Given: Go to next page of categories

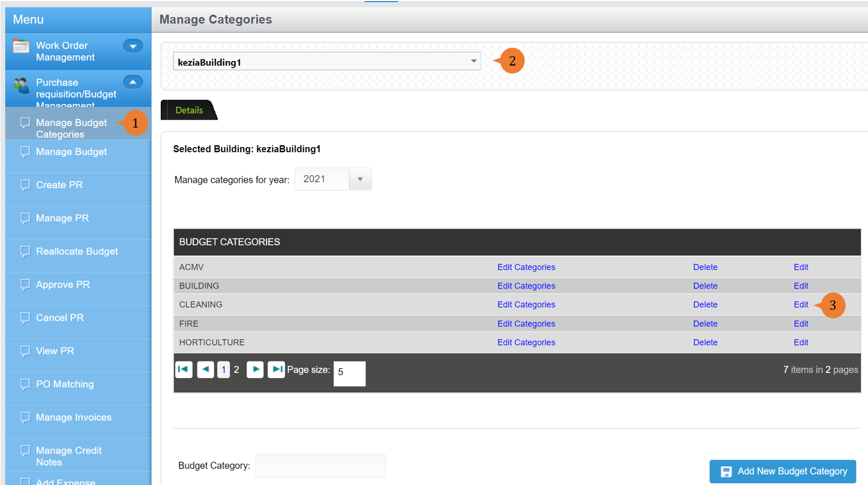Looking at the screenshot, I should pos(255,369).
